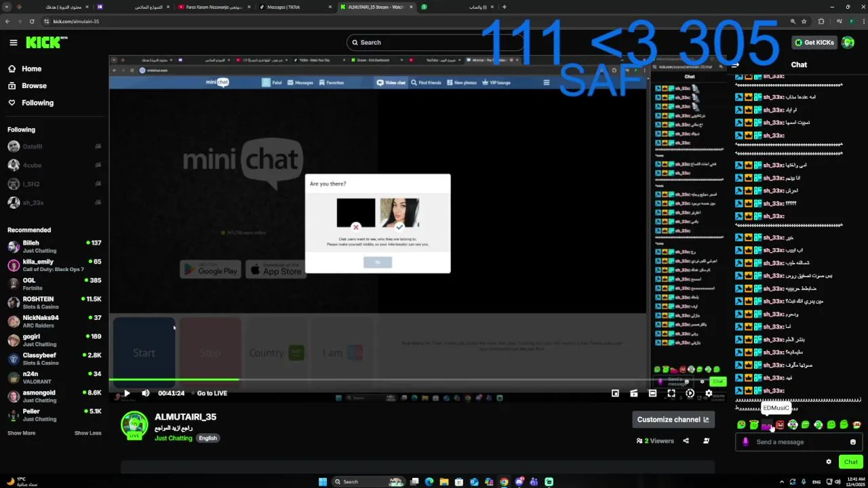Click Windows taskbar search box

pos(368,482)
